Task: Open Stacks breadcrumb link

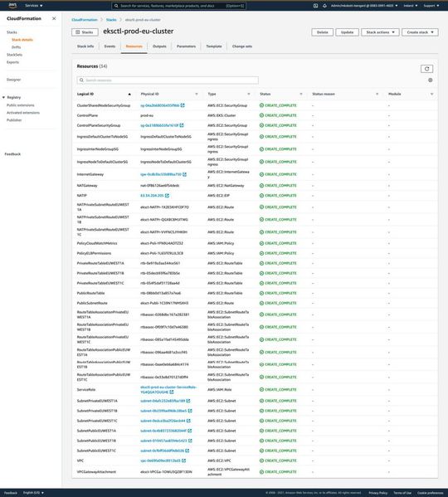Action: (111, 20)
